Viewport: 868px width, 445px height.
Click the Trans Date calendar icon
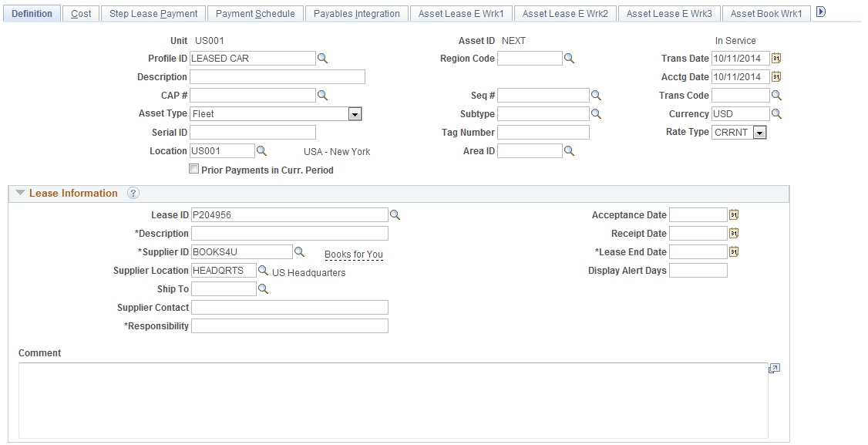tap(775, 58)
